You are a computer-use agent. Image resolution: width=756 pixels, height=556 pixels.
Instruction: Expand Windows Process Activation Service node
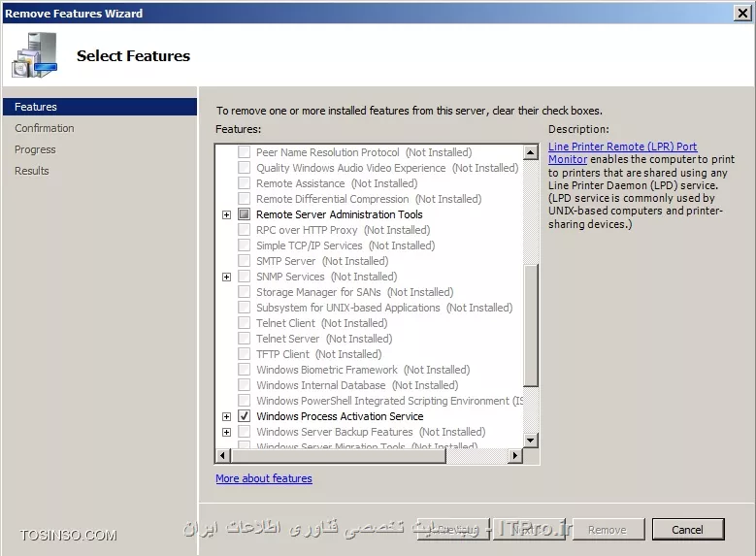[227, 416]
